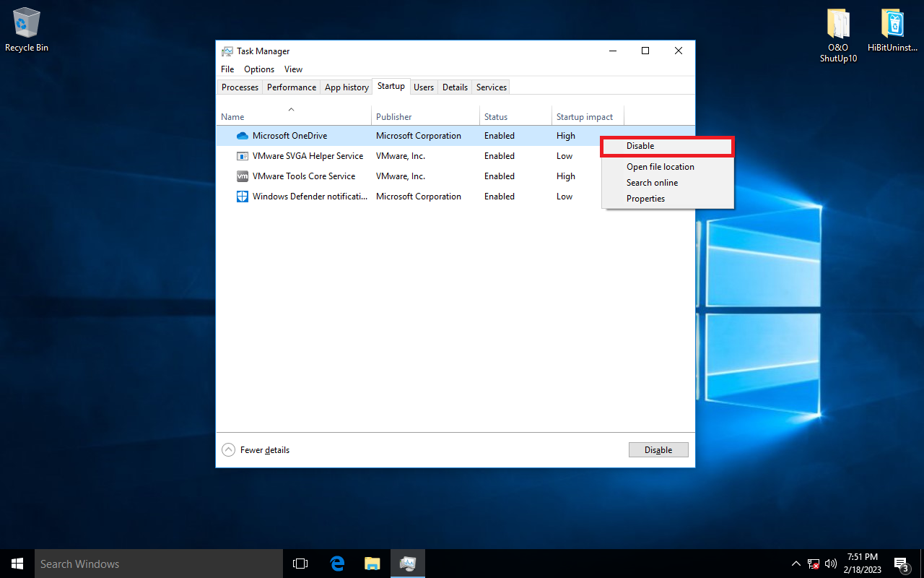The height and width of the screenshot is (578, 924).
Task: Click the taskbar clock showing 7:51 PM
Action: 861,564
